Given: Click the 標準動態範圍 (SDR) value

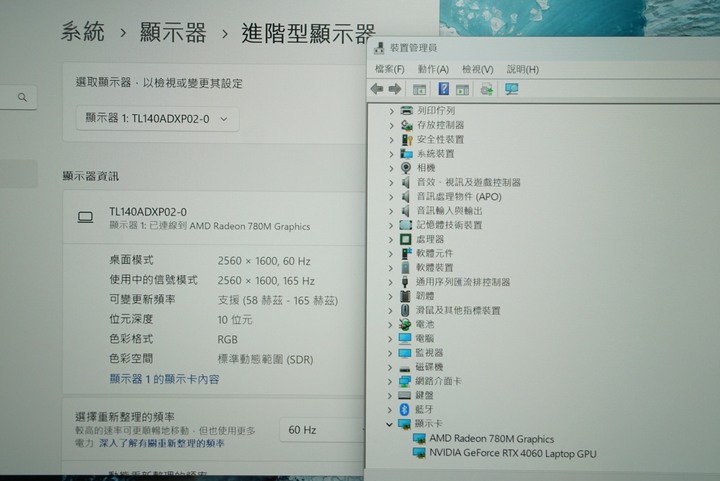Looking at the screenshot, I should (x=265, y=359).
